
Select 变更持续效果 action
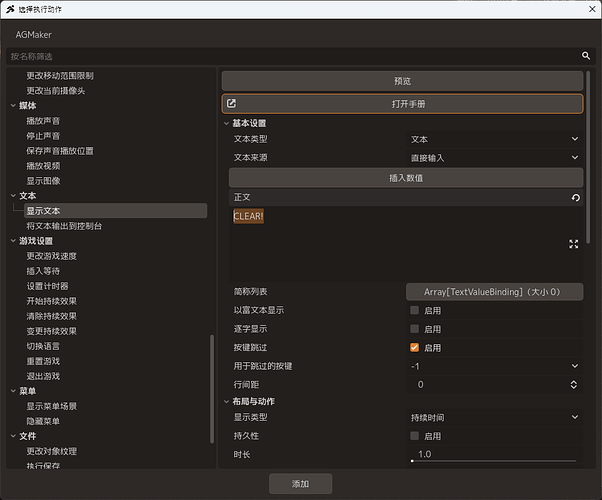pos(51,331)
